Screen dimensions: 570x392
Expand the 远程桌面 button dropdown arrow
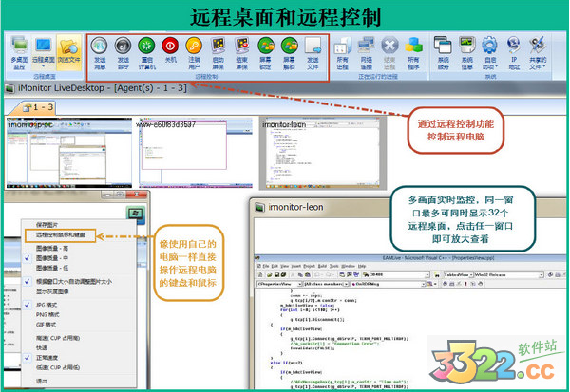44,66
